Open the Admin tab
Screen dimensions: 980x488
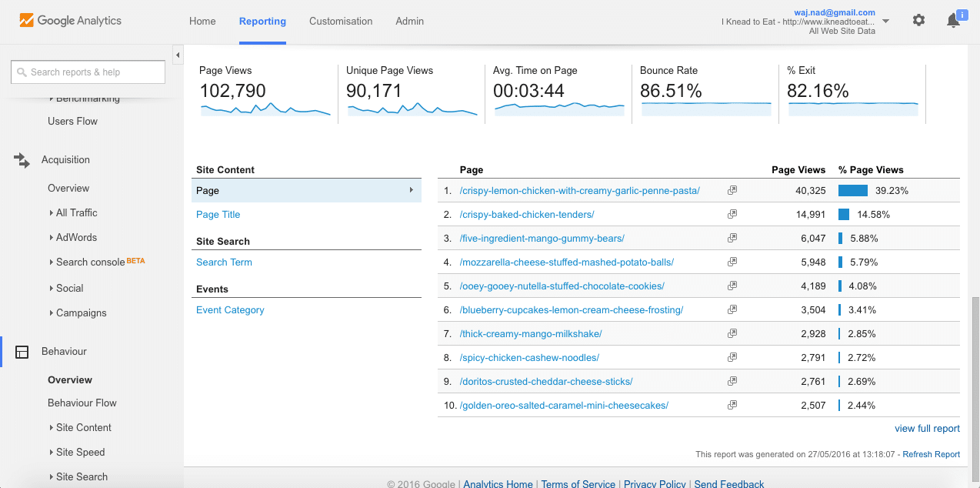pos(409,21)
